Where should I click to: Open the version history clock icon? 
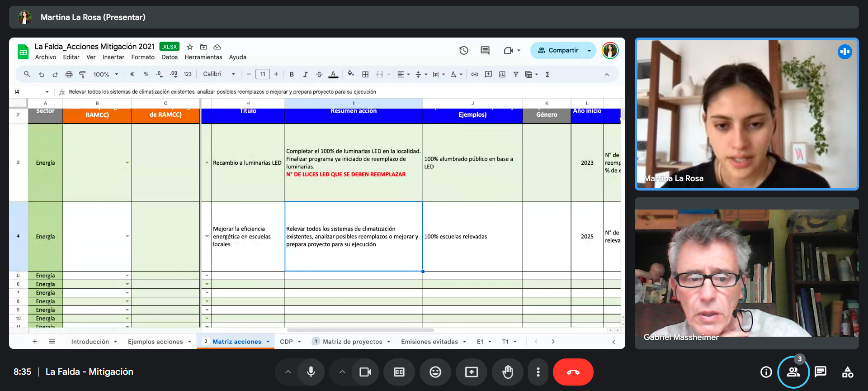click(464, 51)
